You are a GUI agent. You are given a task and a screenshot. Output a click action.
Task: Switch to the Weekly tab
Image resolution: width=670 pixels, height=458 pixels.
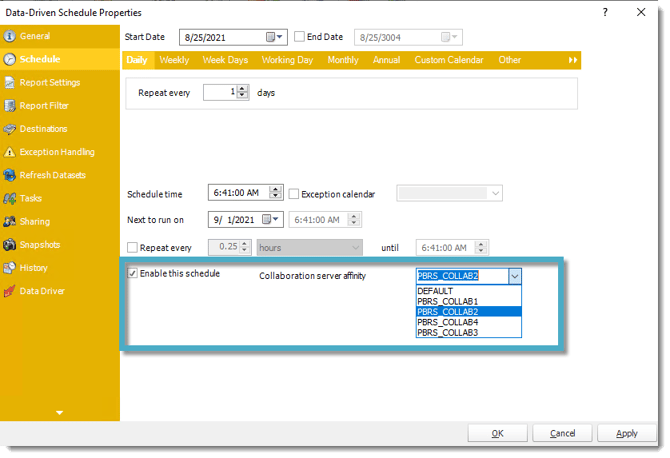pyautogui.click(x=174, y=60)
